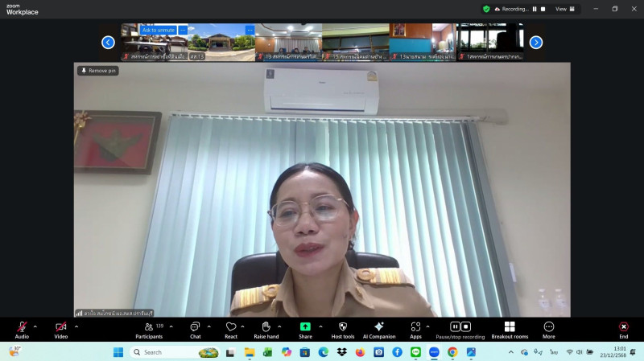Click Ask to unmute on participant thumbnail
Image resolution: width=644 pixels, height=361 pixels.
click(159, 30)
